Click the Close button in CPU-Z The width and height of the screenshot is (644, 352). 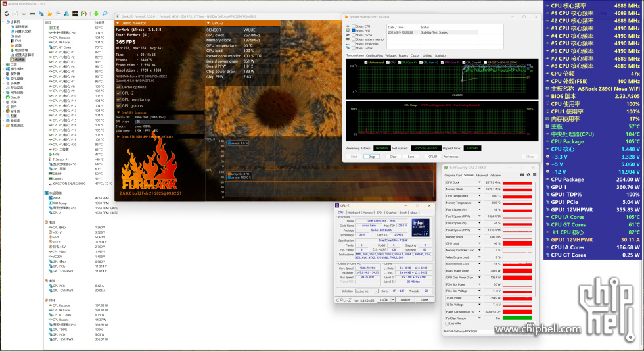(425, 300)
